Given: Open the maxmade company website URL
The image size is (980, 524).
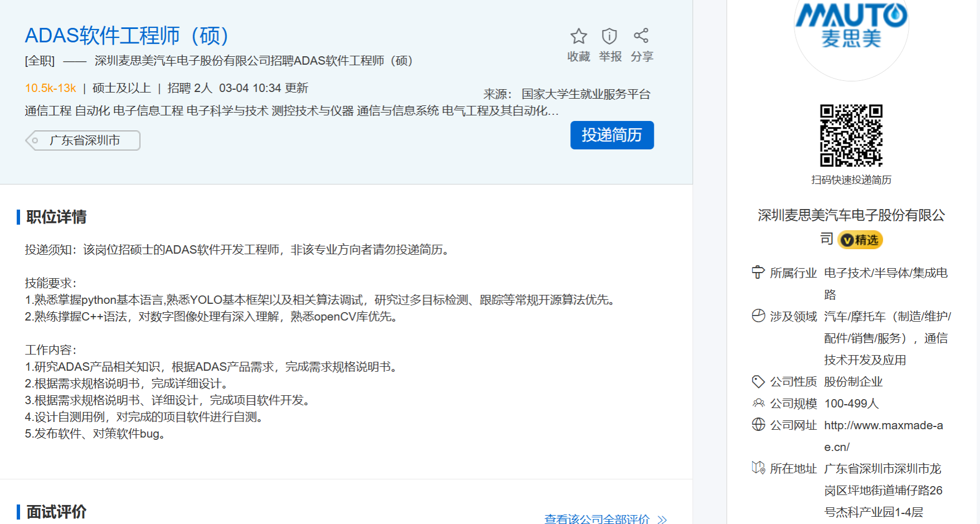Looking at the screenshot, I should [883, 426].
